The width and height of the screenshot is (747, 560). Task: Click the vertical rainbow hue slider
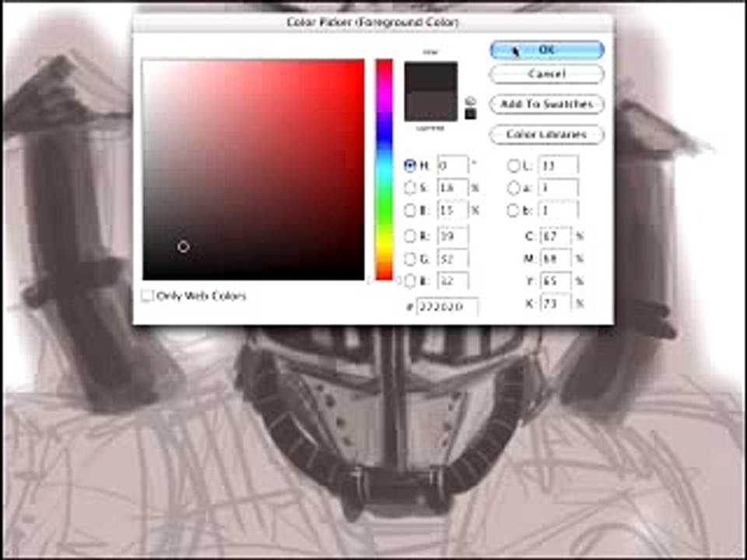click(384, 170)
